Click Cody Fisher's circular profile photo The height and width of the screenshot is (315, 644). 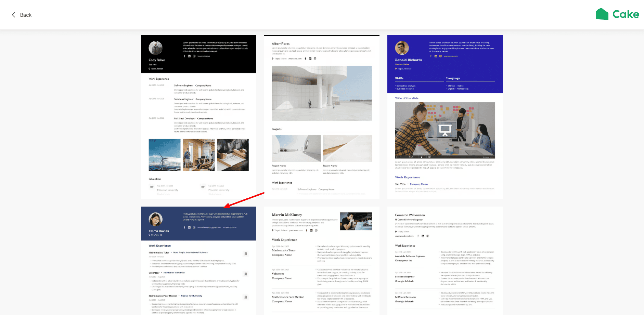(x=155, y=48)
